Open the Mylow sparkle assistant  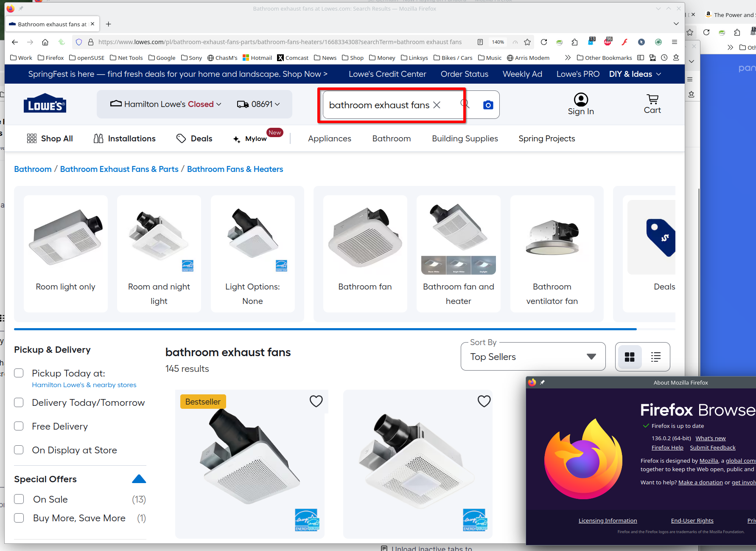(x=237, y=139)
